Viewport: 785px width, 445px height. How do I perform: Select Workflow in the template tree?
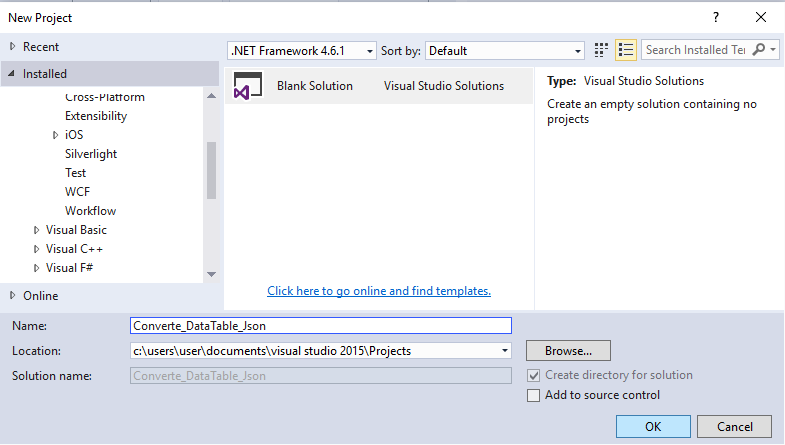tap(91, 211)
